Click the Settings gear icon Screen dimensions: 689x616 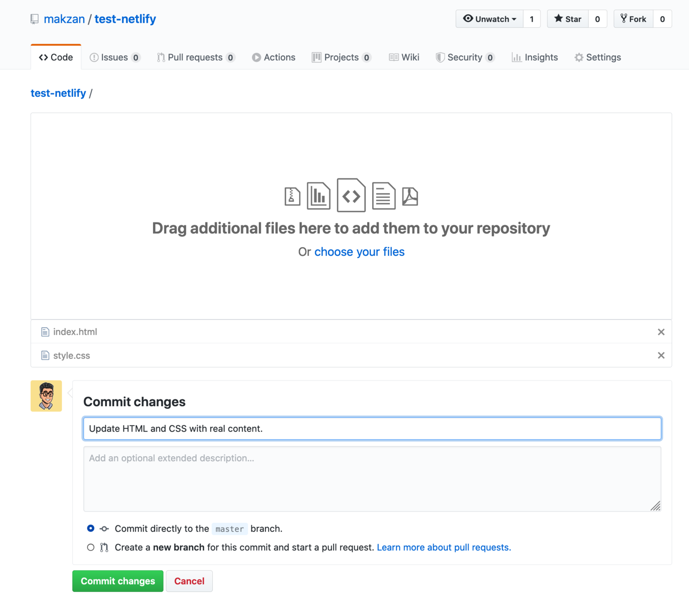[x=579, y=57]
